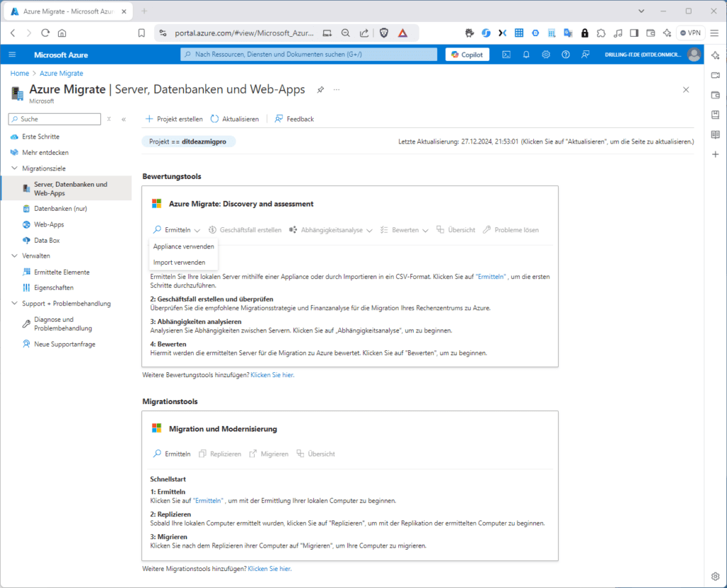Bookmark this page in the browser
Image resolution: width=727 pixels, height=588 pixels.
(141, 33)
